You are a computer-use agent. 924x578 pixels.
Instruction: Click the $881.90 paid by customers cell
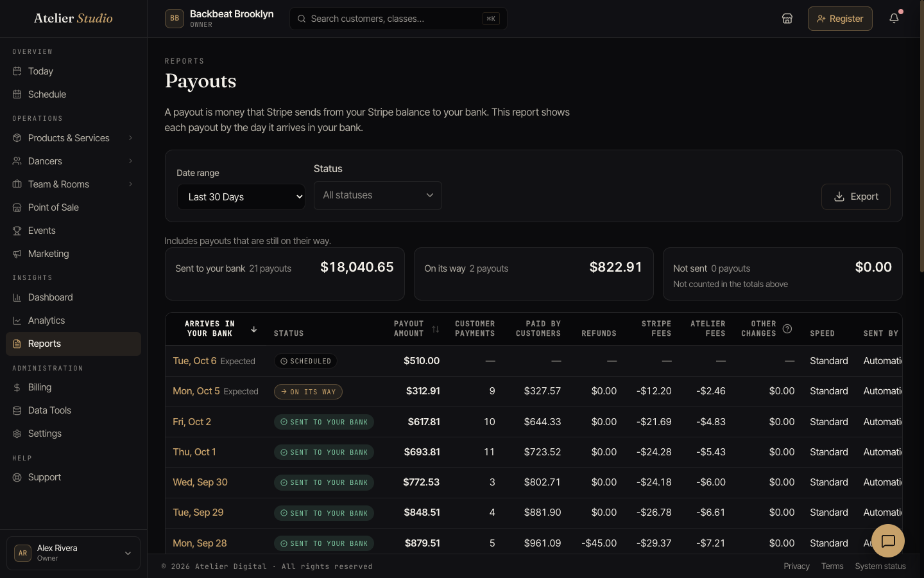point(542,512)
